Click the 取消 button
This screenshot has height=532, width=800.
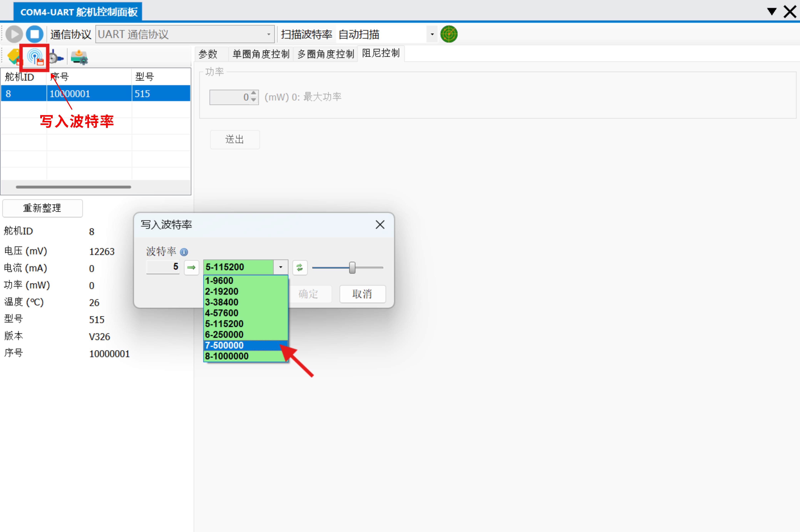click(x=362, y=294)
